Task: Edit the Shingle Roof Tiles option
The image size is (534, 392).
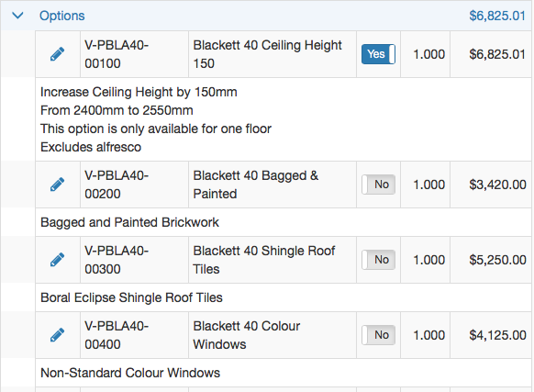Action: pyautogui.click(x=57, y=260)
